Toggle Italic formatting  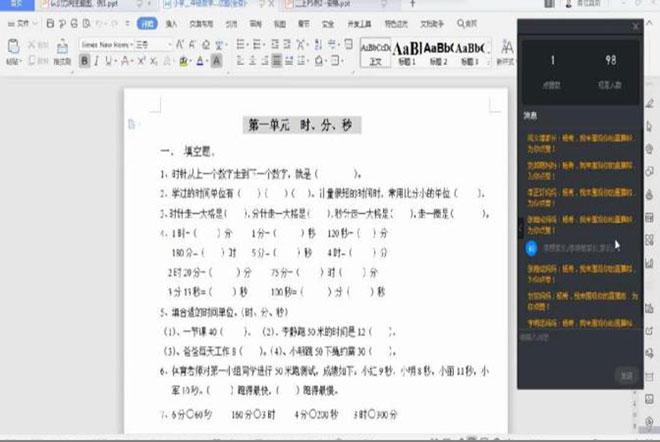[x=97, y=61]
